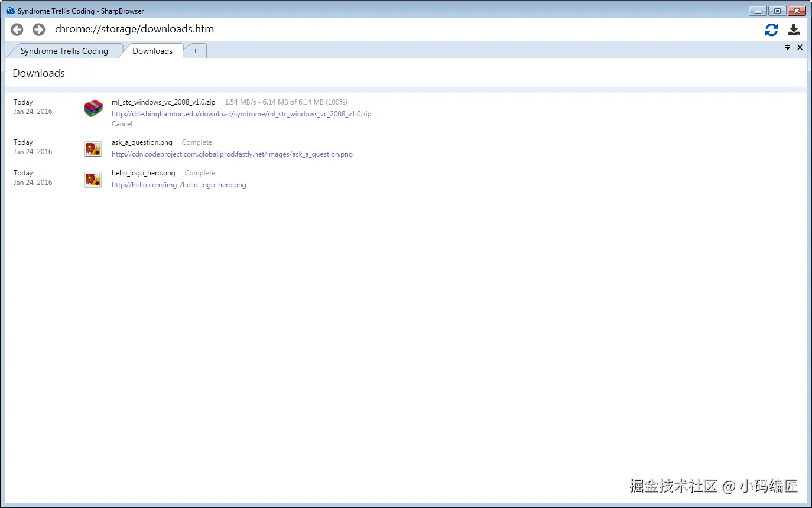
Task: Close the SharpBrowser window
Action: coord(797,11)
